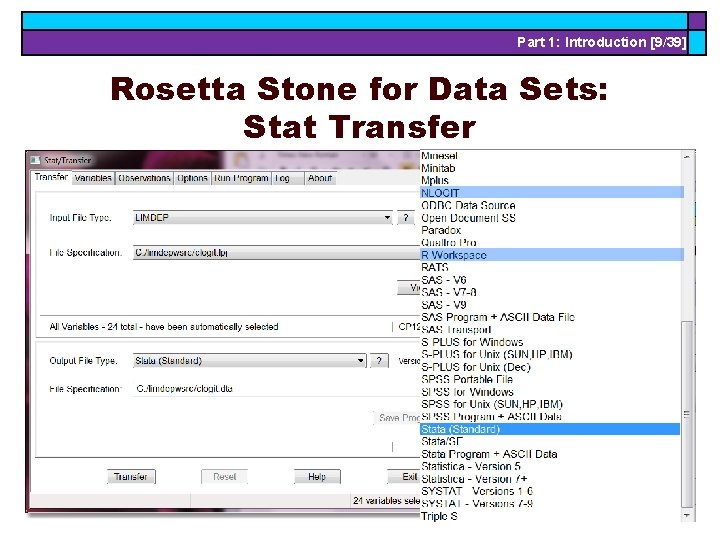Click the file type list scrollbar thumb
Image resolution: width=720 pixels, height=540 pixels.
point(687,415)
